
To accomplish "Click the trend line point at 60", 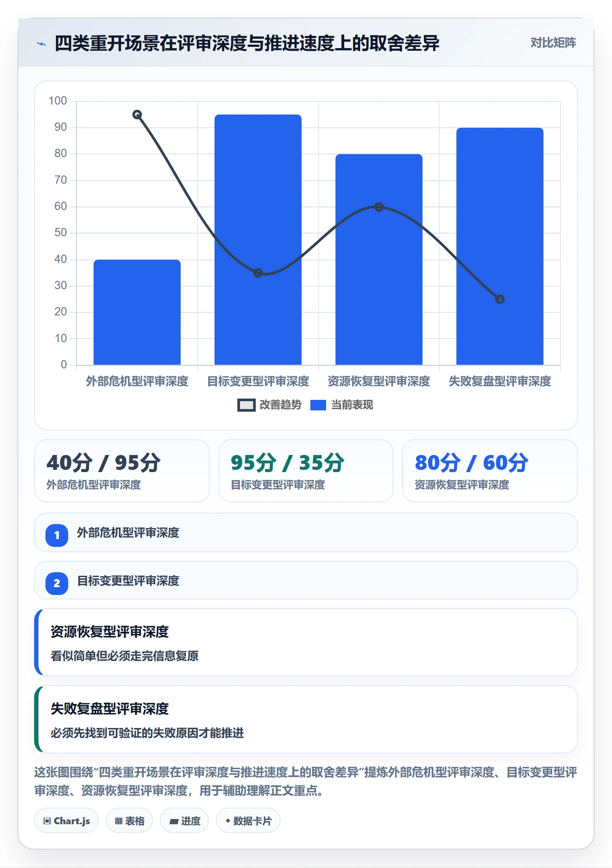I will (379, 207).
